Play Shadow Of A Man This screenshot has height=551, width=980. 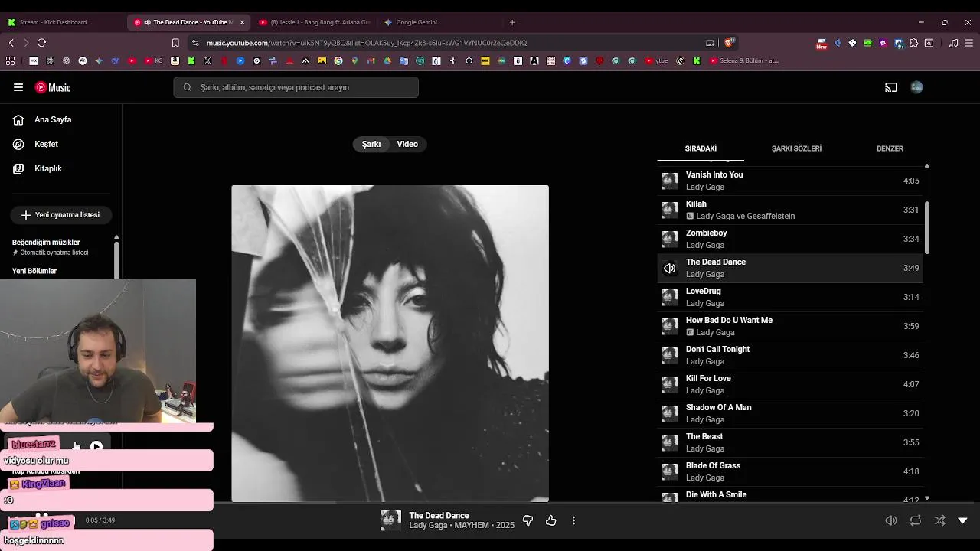[790, 413]
